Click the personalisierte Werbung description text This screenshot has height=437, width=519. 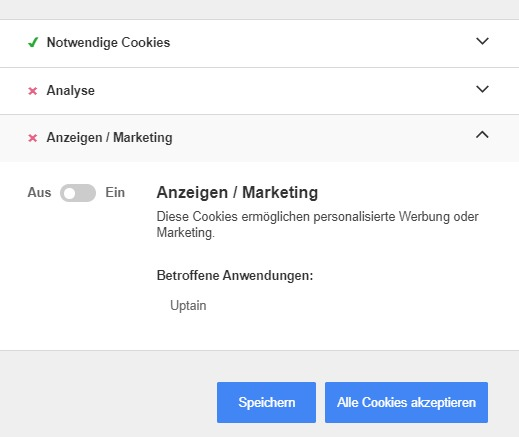click(317, 225)
